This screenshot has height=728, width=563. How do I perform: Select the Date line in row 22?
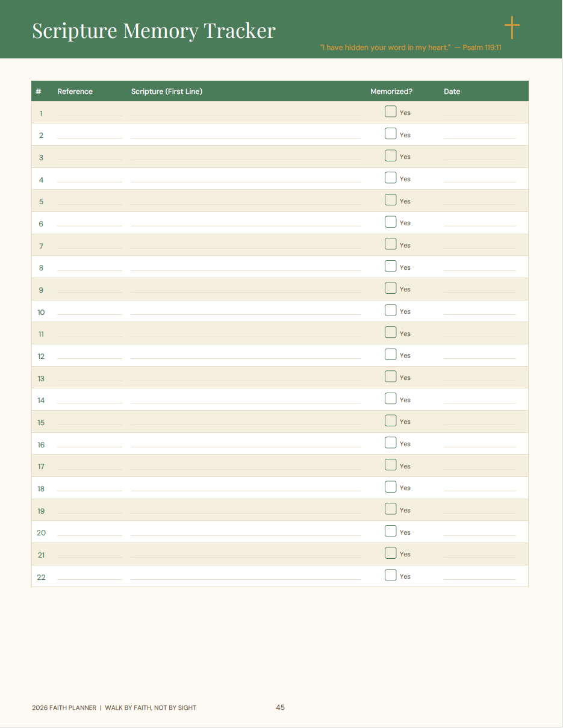click(480, 576)
